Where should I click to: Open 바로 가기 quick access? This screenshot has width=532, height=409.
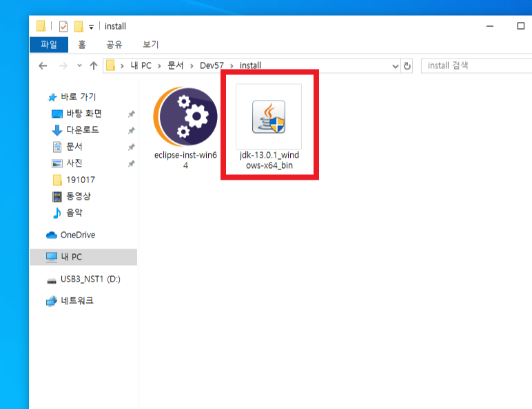coord(72,97)
